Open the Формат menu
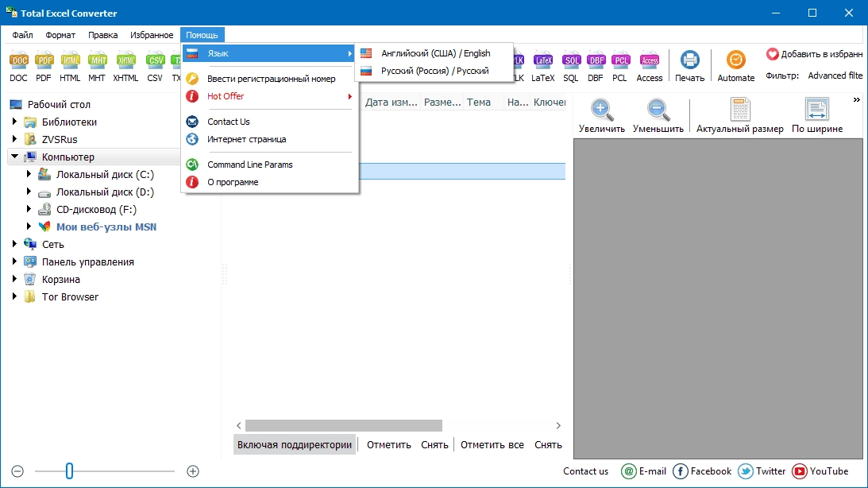The image size is (868, 488). (60, 35)
